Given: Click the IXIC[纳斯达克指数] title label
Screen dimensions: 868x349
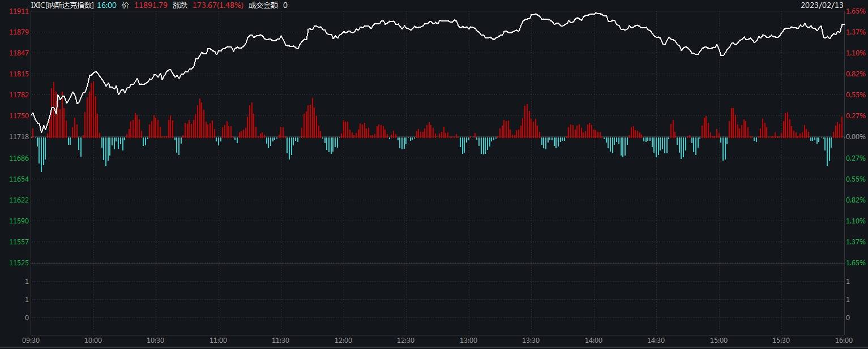Looking at the screenshot, I should [x=62, y=5].
